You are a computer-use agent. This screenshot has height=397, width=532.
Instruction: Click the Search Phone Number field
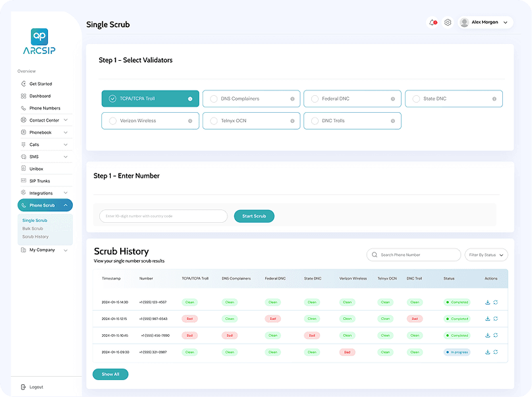click(413, 255)
